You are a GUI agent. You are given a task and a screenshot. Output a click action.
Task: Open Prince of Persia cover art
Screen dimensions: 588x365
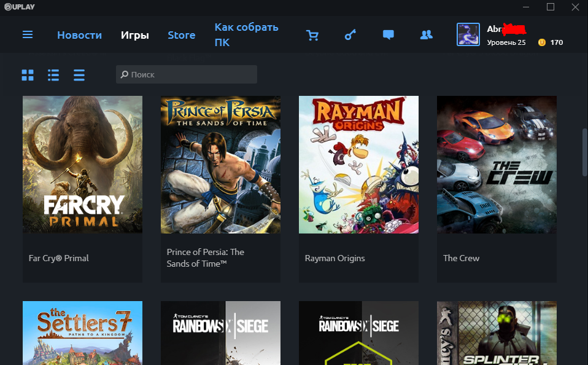pyautogui.click(x=220, y=165)
